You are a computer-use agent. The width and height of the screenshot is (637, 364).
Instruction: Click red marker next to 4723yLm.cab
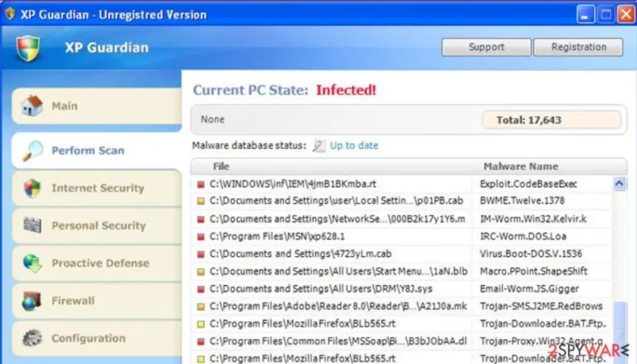pyautogui.click(x=201, y=255)
